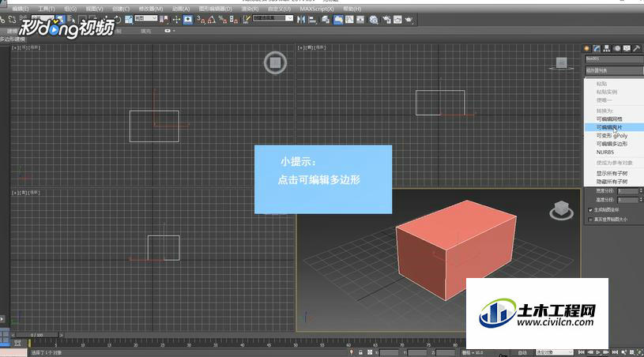Viewport: 644px width, 357px height.
Task: Click the Select and Link tool icon
Action: pyautogui.click(x=2, y=19)
